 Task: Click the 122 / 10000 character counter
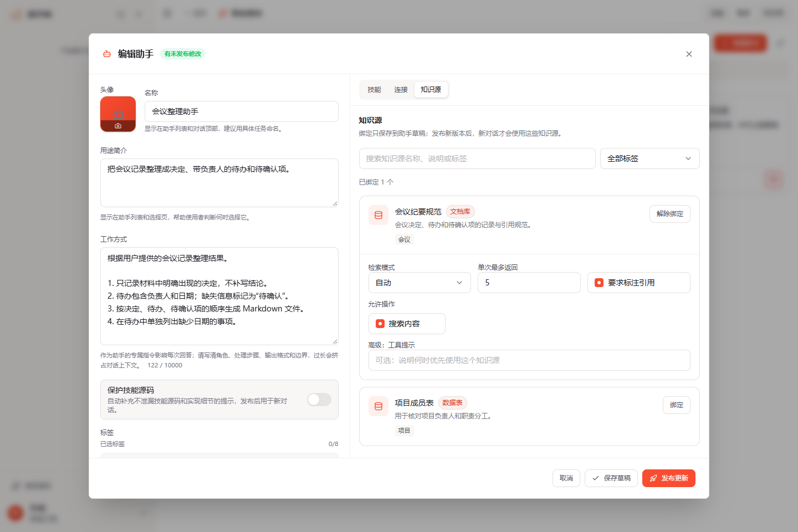coord(165,365)
